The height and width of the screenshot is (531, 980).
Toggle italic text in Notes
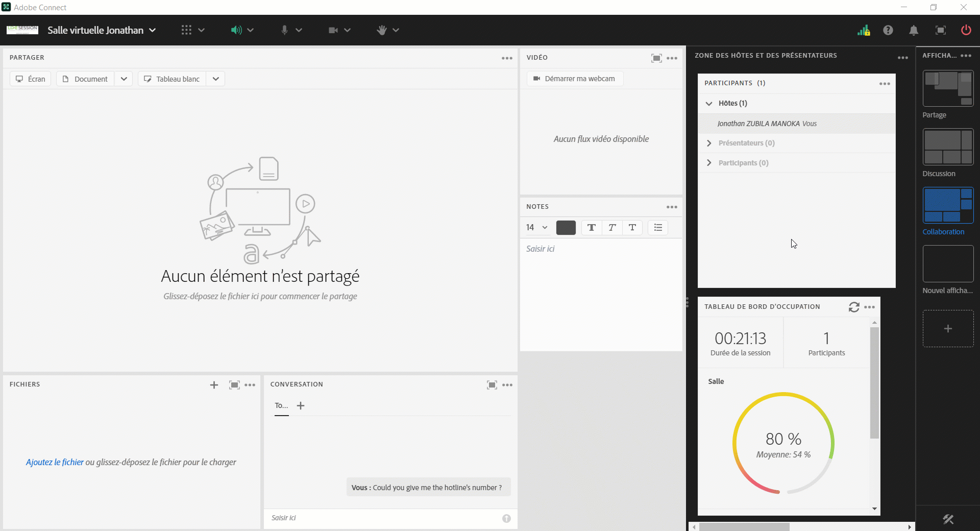612,228
